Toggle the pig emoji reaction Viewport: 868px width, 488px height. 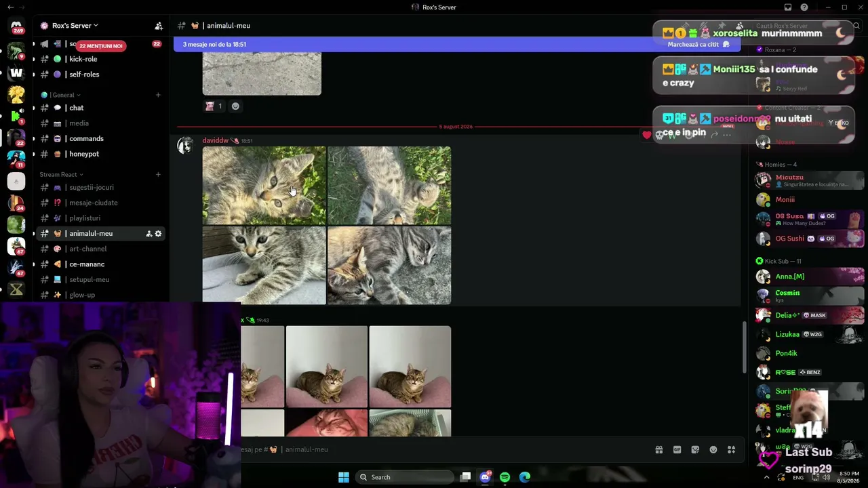point(214,106)
